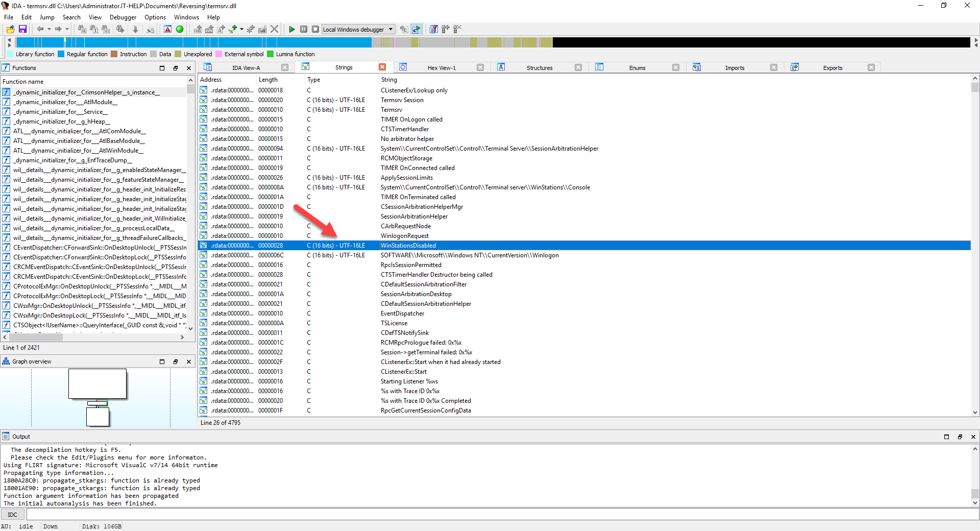Click the jump back arrow icon

pyautogui.click(x=40, y=29)
